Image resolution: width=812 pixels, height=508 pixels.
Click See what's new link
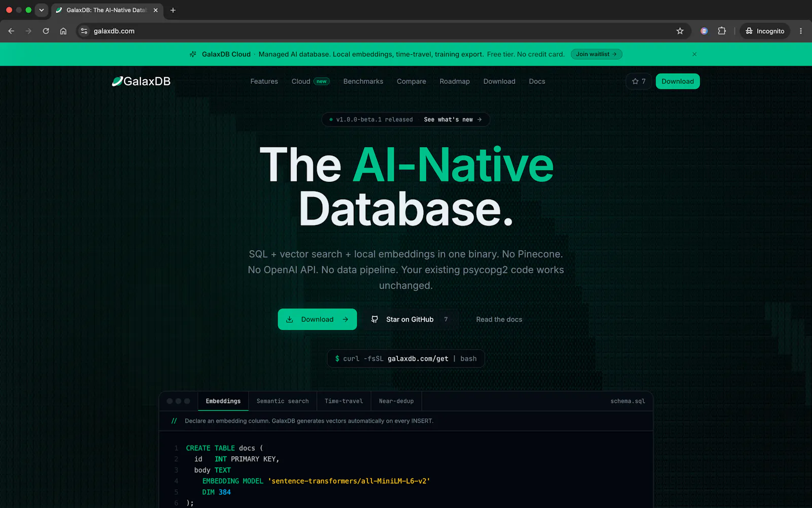(x=453, y=119)
